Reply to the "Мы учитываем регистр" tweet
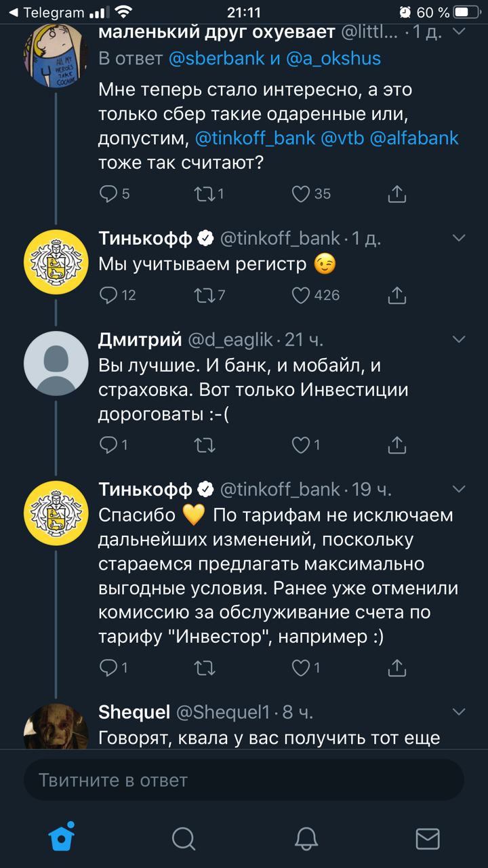The image size is (488, 868). pos(108,295)
